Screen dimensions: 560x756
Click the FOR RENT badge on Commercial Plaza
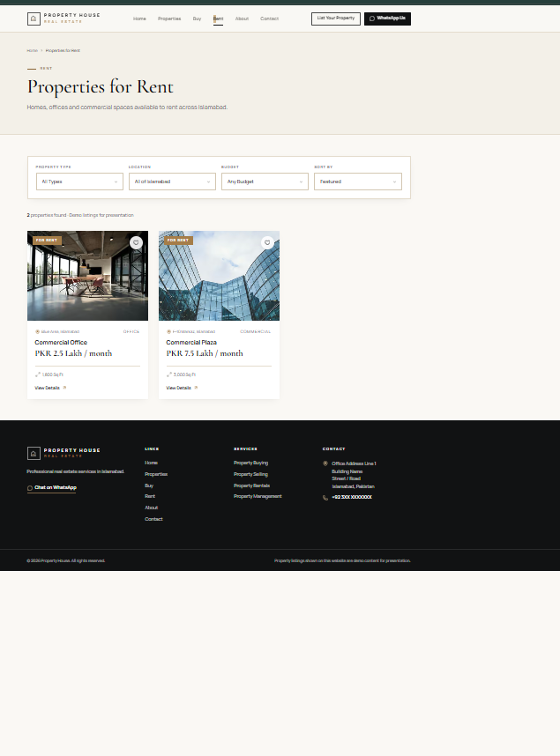point(178,241)
